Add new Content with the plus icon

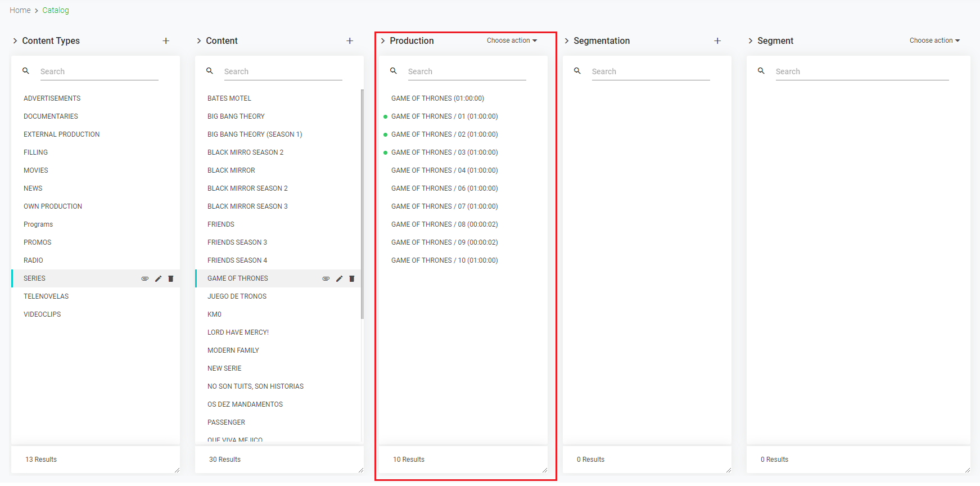click(350, 40)
